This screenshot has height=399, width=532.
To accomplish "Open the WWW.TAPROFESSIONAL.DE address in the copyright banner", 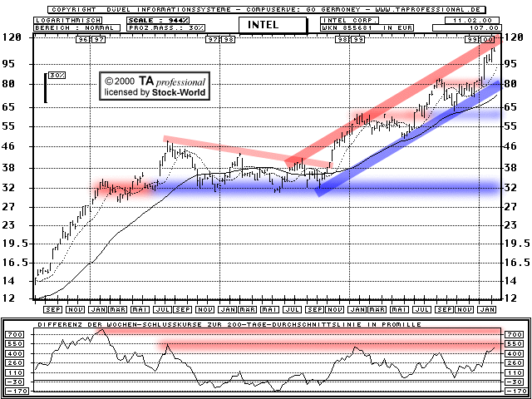I will pyautogui.click(x=428, y=10).
